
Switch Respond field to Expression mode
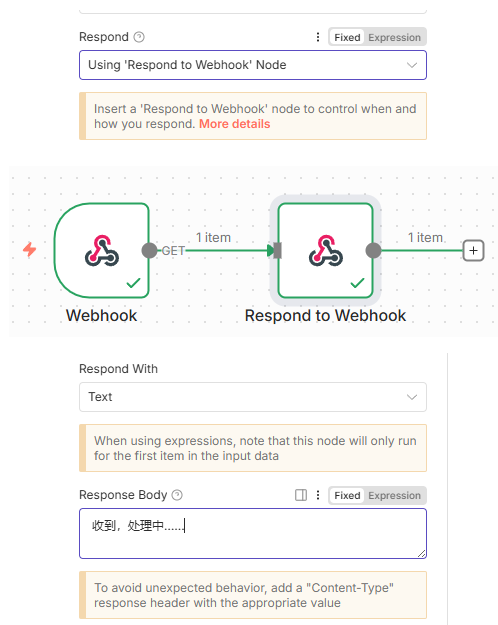[x=394, y=37]
